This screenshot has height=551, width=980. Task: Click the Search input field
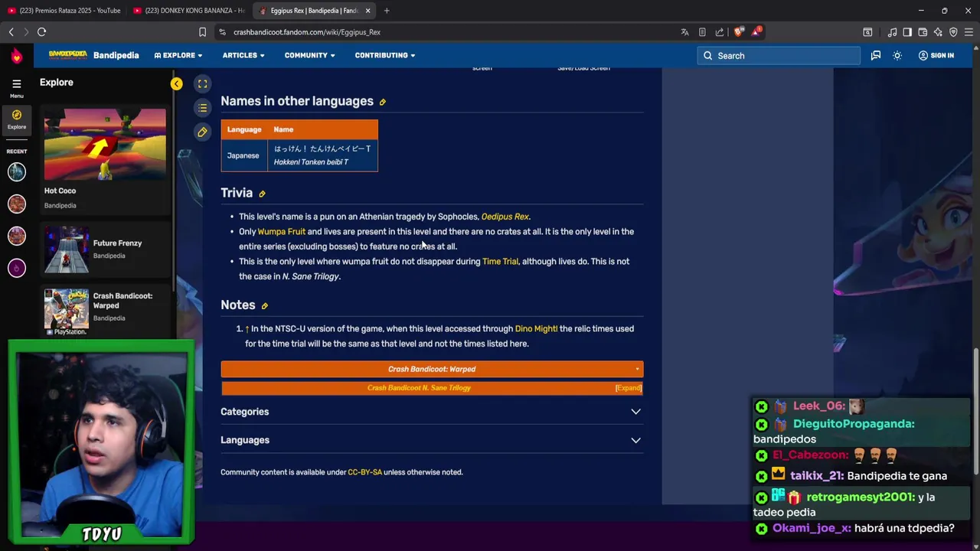coord(779,55)
